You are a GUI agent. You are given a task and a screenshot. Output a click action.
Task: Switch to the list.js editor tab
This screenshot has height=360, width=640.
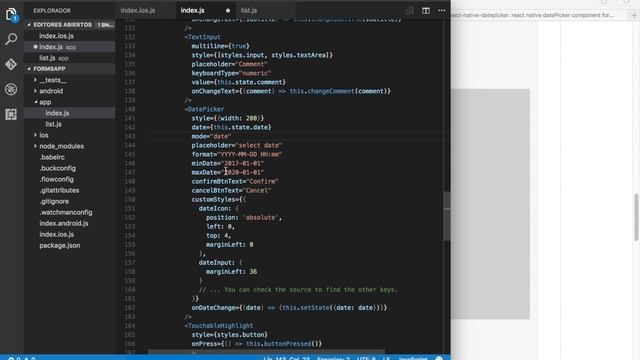(x=249, y=11)
